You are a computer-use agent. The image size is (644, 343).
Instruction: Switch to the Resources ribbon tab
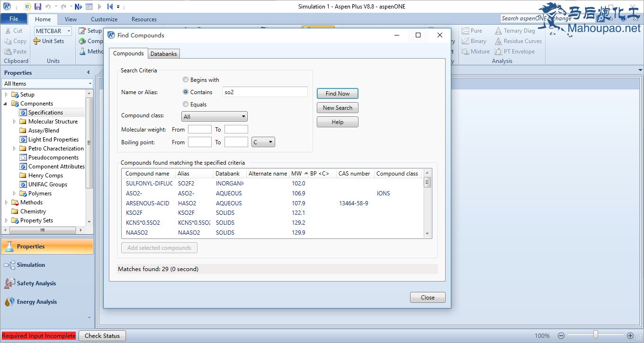click(144, 19)
